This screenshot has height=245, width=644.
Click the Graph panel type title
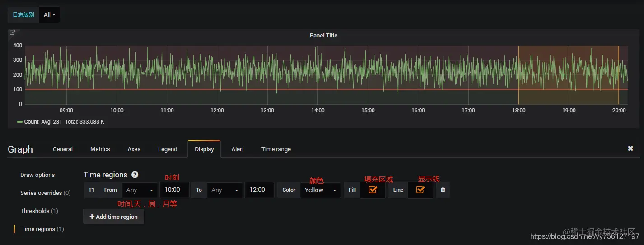click(20, 149)
